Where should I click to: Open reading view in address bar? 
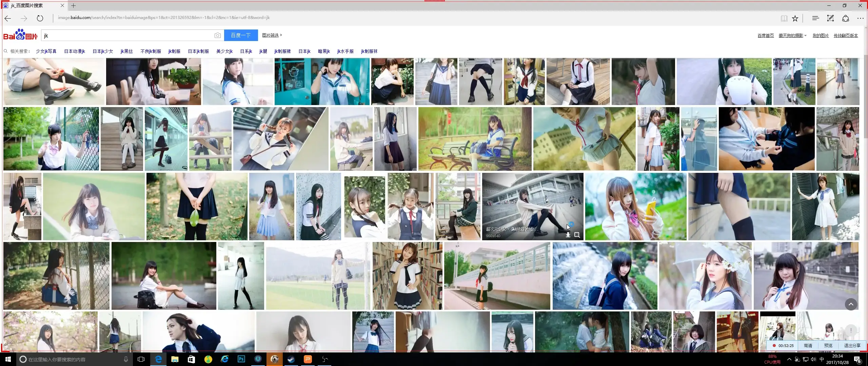(x=784, y=18)
